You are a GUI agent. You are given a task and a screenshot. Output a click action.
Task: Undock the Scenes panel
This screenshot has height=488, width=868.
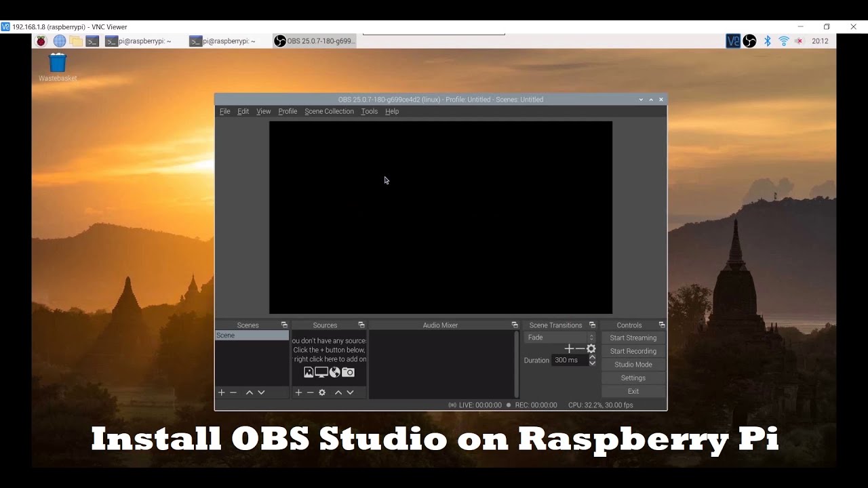[x=284, y=325]
